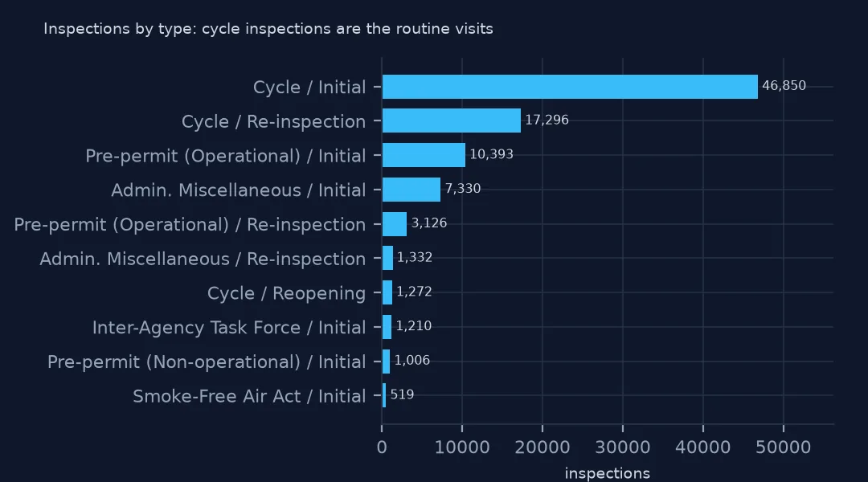
Task: Click the 7,330 value label
Action: click(x=463, y=189)
